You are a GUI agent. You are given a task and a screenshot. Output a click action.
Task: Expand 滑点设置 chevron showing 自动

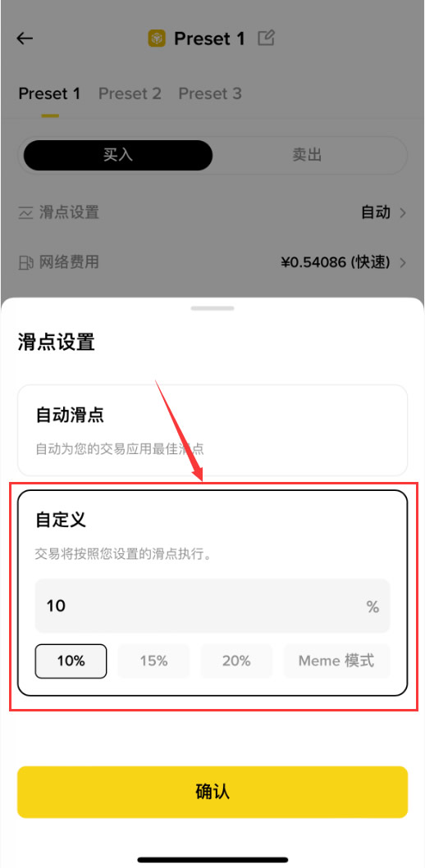(x=403, y=212)
